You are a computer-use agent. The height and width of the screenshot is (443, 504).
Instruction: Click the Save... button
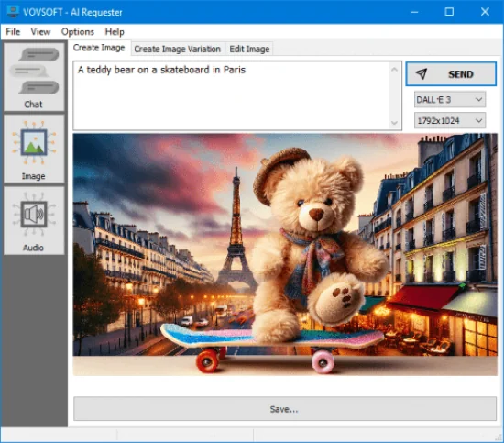[x=285, y=409]
